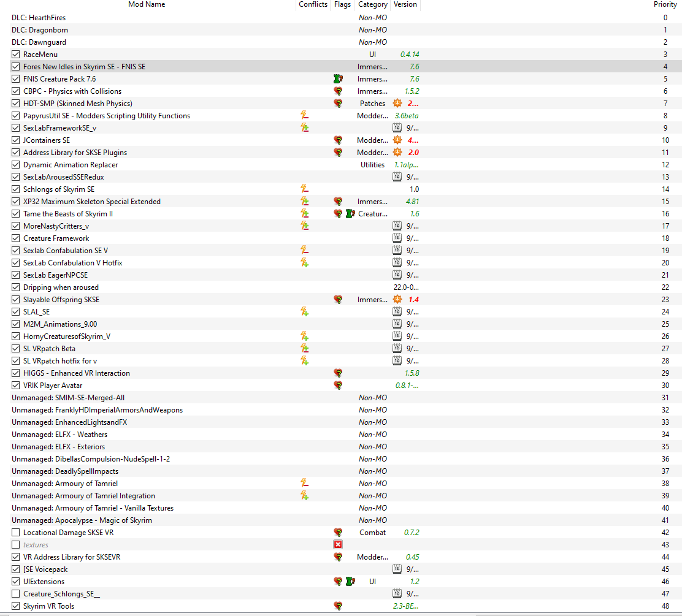The height and width of the screenshot is (616, 682).
Task: Click the Utilities category of Dynamic Animation Replacer
Action: click(372, 165)
